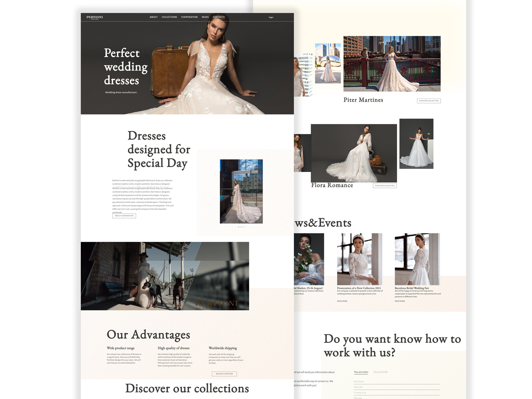Click the Your Name input field
This screenshot has width=532, height=399.
(396, 382)
